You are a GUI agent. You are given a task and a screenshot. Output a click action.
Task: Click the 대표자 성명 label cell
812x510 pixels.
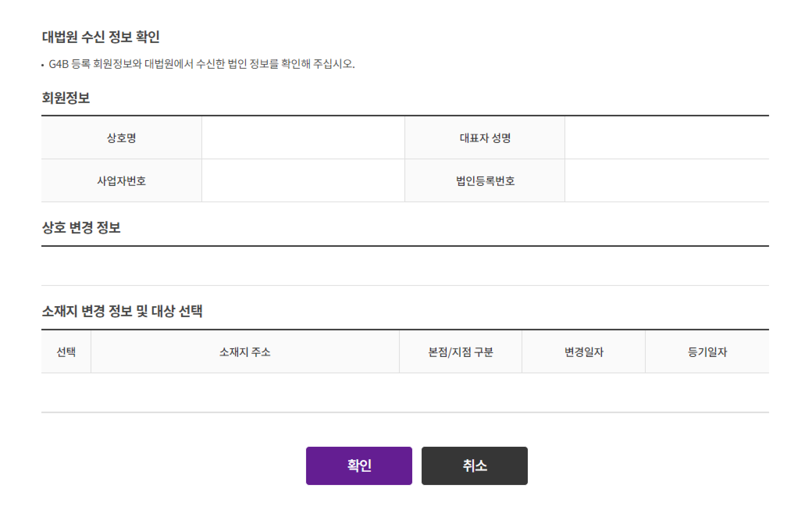click(x=484, y=137)
